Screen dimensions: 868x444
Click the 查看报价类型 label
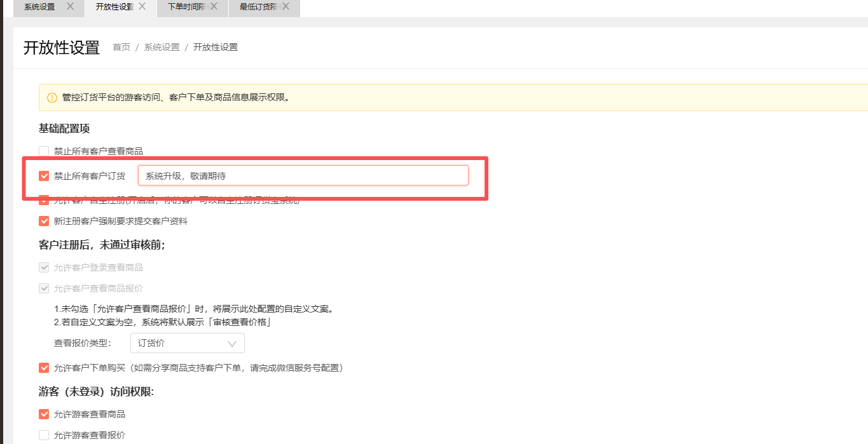[x=83, y=343]
